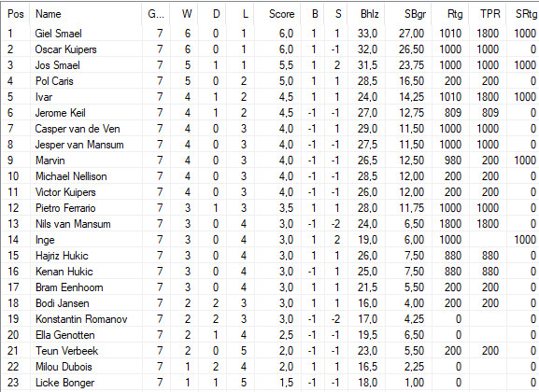Click the W wins column header
539x392 pixels.
(184, 14)
